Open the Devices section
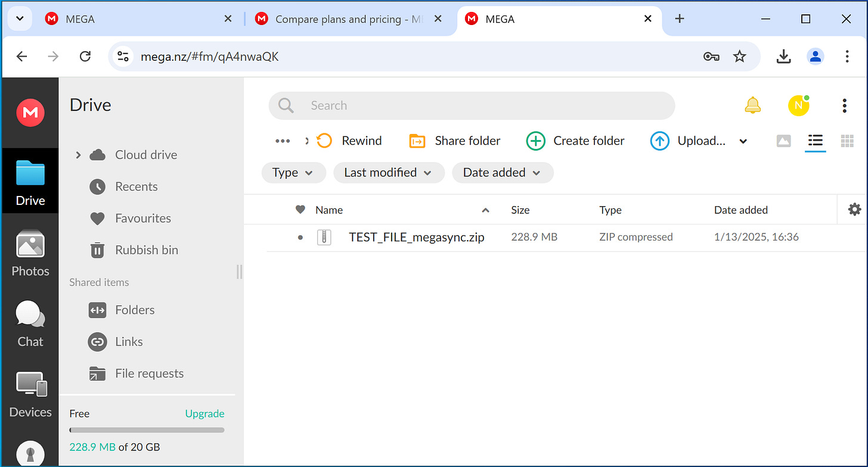868x467 pixels. pyautogui.click(x=30, y=395)
